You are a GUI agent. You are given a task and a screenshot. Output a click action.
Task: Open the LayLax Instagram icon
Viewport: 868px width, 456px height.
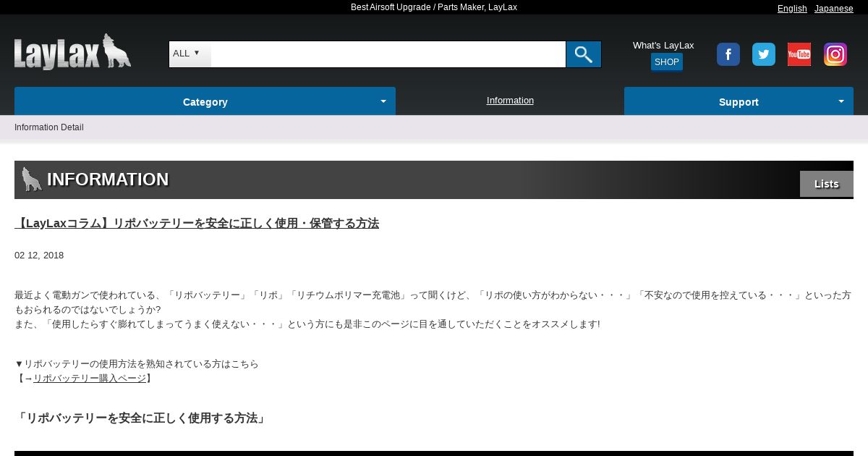point(835,54)
